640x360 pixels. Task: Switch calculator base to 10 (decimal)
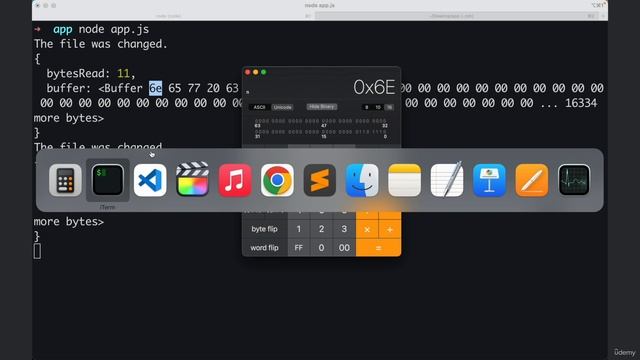(378, 107)
